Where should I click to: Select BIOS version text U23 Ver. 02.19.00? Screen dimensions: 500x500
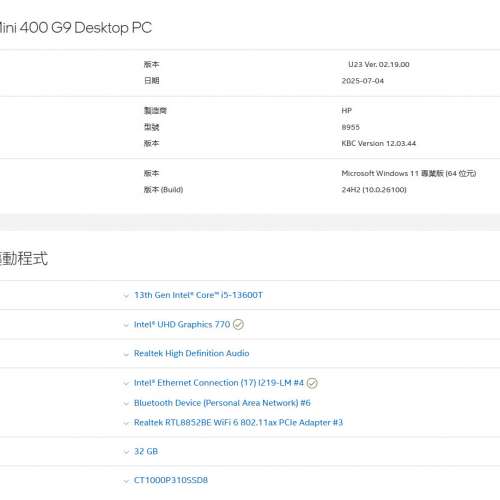click(x=379, y=64)
